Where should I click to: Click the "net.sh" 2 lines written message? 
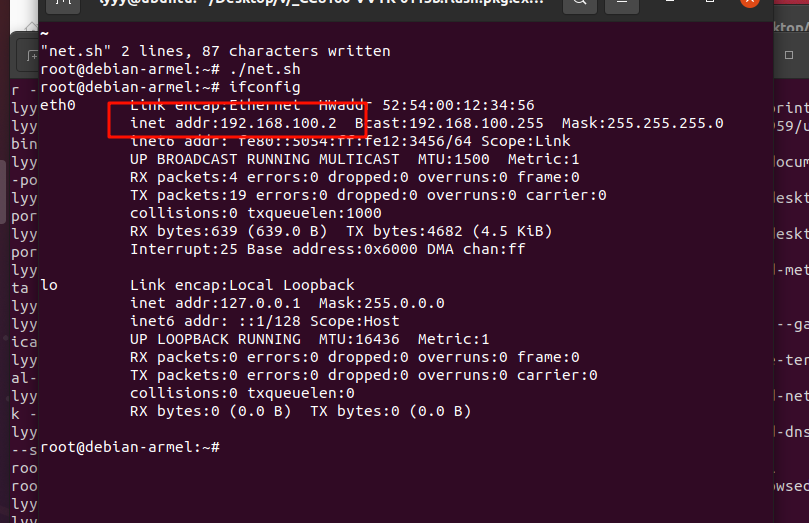click(215, 50)
